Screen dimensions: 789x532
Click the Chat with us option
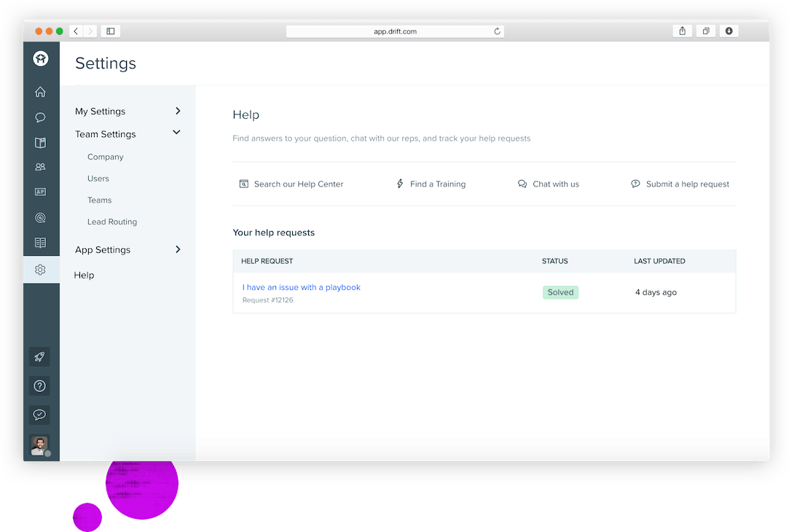(549, 184)
